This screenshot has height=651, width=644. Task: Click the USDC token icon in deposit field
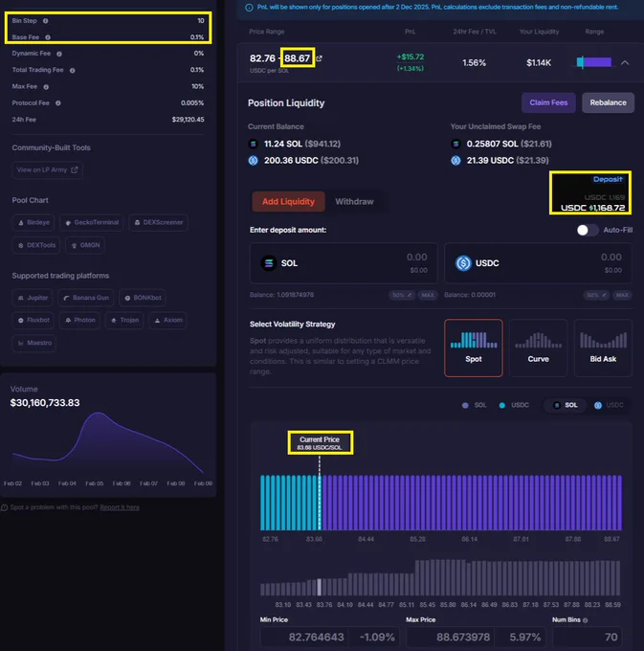coord(463,263)
